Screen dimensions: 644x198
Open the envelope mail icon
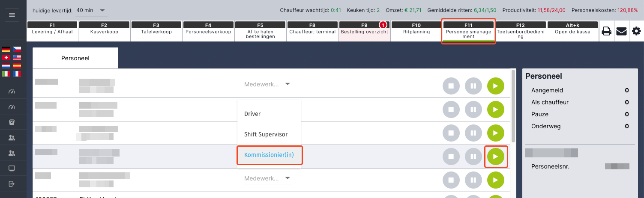(x=621, y=31)
